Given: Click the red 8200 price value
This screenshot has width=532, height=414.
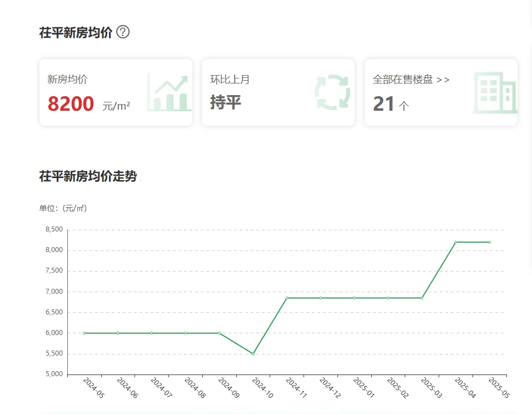Looking at the screenshot, I should [x=71, y=104].
